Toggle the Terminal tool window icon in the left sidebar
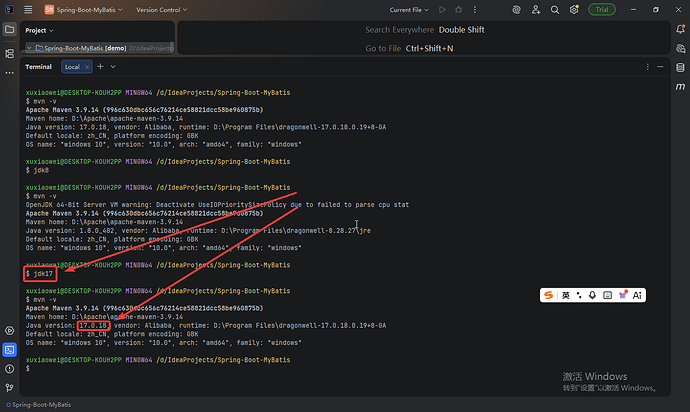 coord(9,350)
